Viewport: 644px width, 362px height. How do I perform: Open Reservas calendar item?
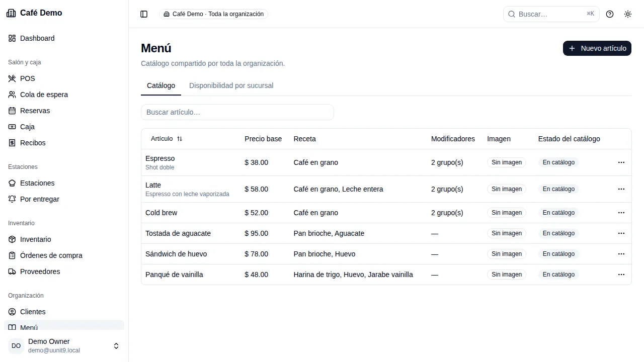[64, 111]
